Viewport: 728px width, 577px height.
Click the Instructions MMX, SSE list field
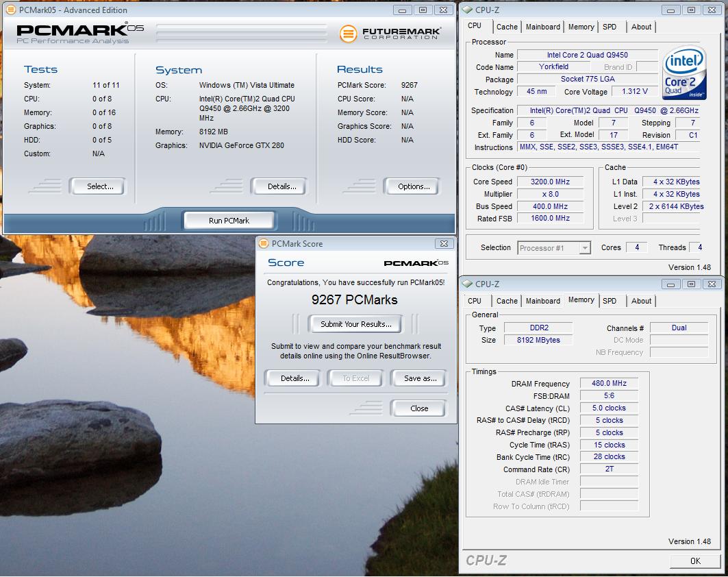click(x=608, y=147)
